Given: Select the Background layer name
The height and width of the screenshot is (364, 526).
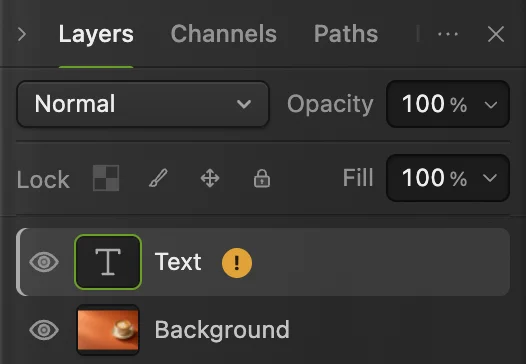Looking at the screenshot, I should [x=222, y=330].
